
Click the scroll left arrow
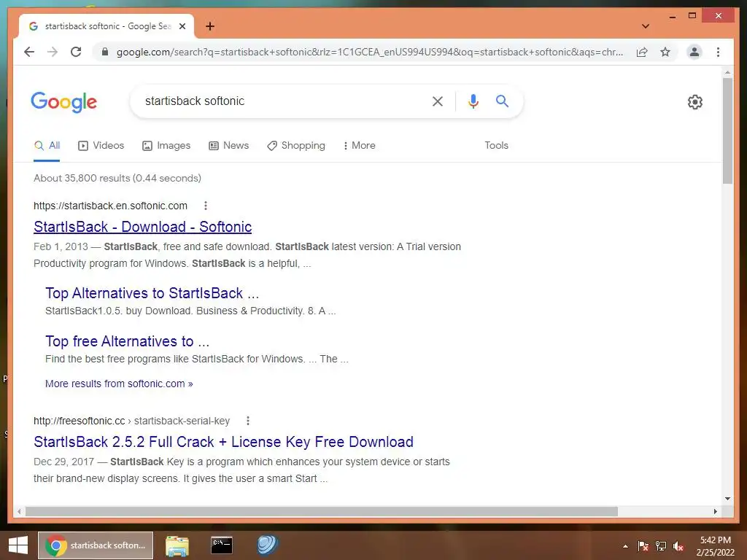pos(18,511)
